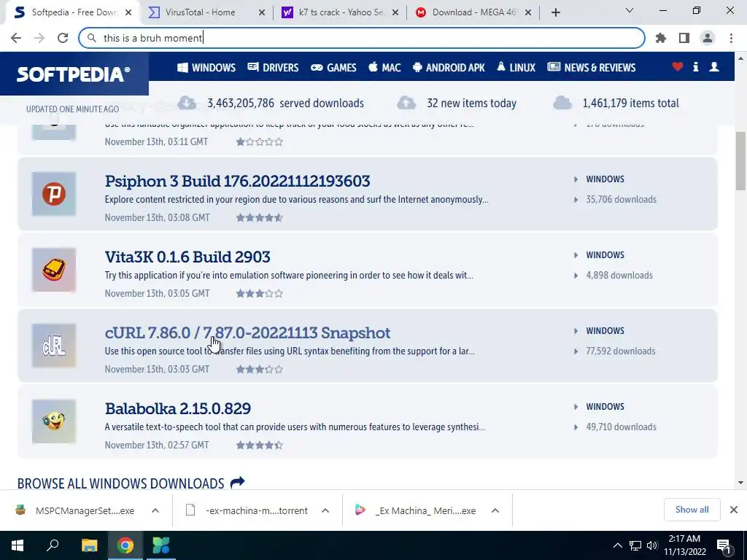The width and height of the screenshot is (747, 560).
Task: Close the Softpedia tab
Action: (128, 12)
